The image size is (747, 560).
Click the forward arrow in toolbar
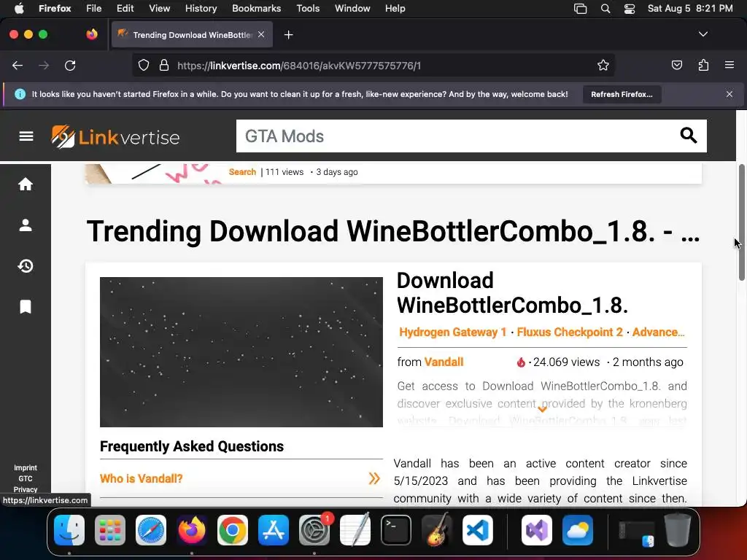[44, 66]
